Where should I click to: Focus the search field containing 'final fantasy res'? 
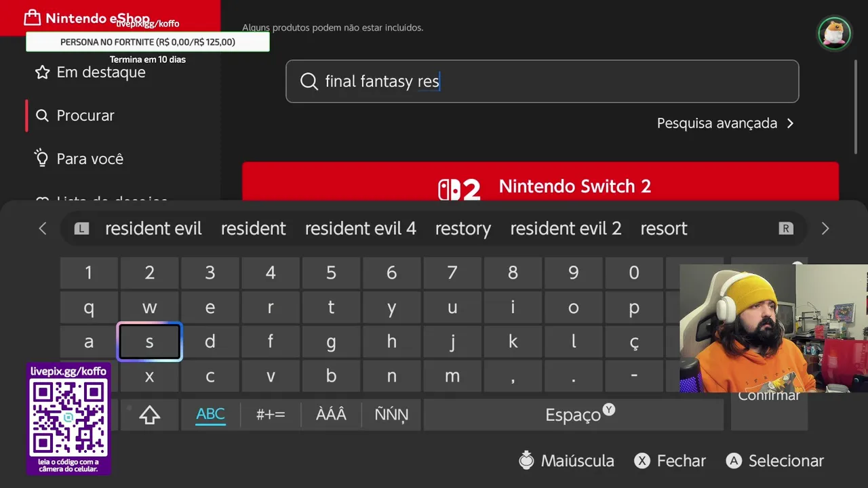point(542,81)
